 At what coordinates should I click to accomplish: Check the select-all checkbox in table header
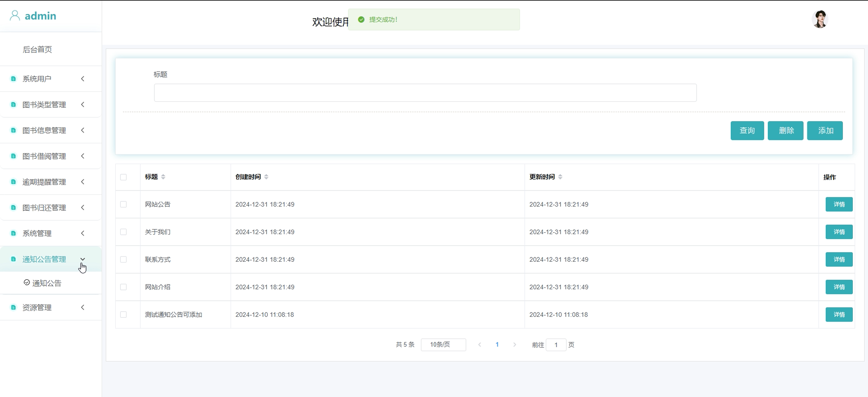[x=123, y=177]
